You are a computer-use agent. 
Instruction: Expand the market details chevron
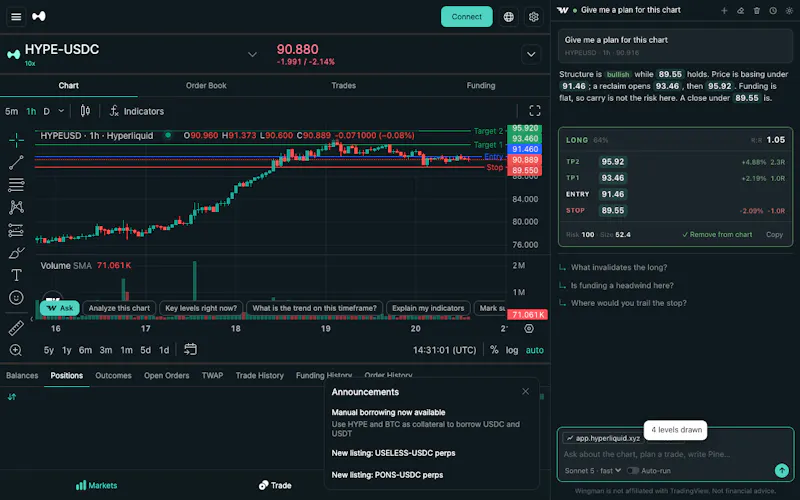(531, 54)
